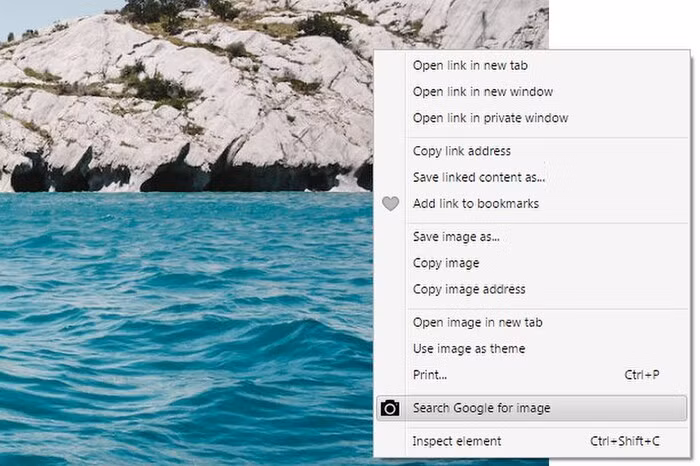The image size is (700, 466).
Task: Choose Copy image address
Action: [x=469, y=289]
